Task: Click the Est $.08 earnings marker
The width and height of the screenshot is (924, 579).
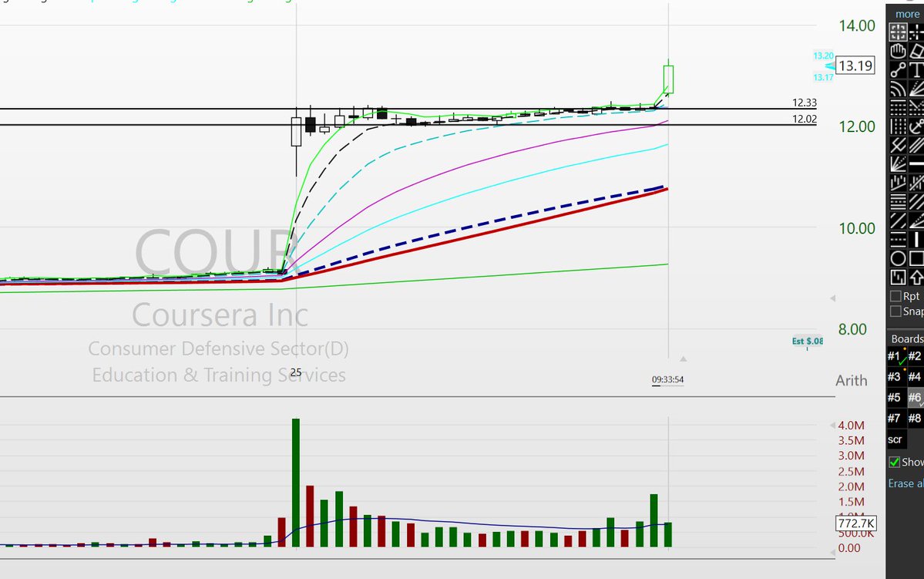Action: (x=808, y=341)
